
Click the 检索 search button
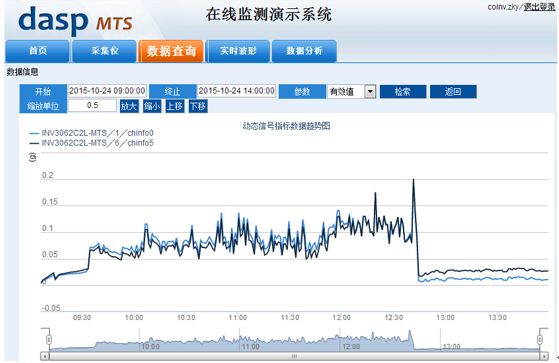pos(403,92)
